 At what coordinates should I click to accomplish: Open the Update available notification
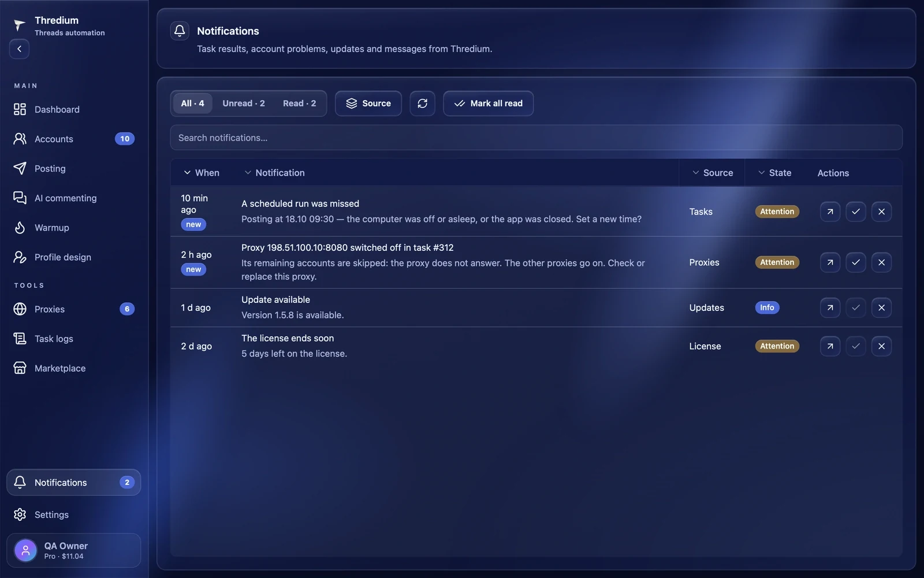(x=830, y=307)
